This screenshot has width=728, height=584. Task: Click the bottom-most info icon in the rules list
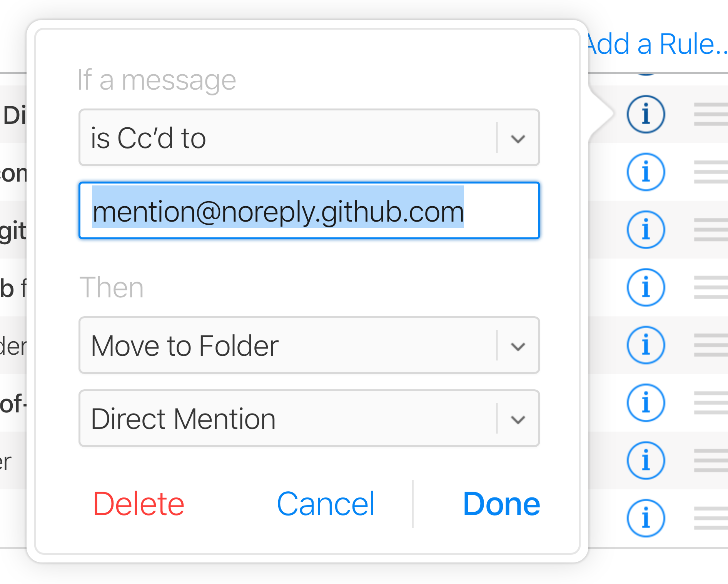tap(646, 518)
